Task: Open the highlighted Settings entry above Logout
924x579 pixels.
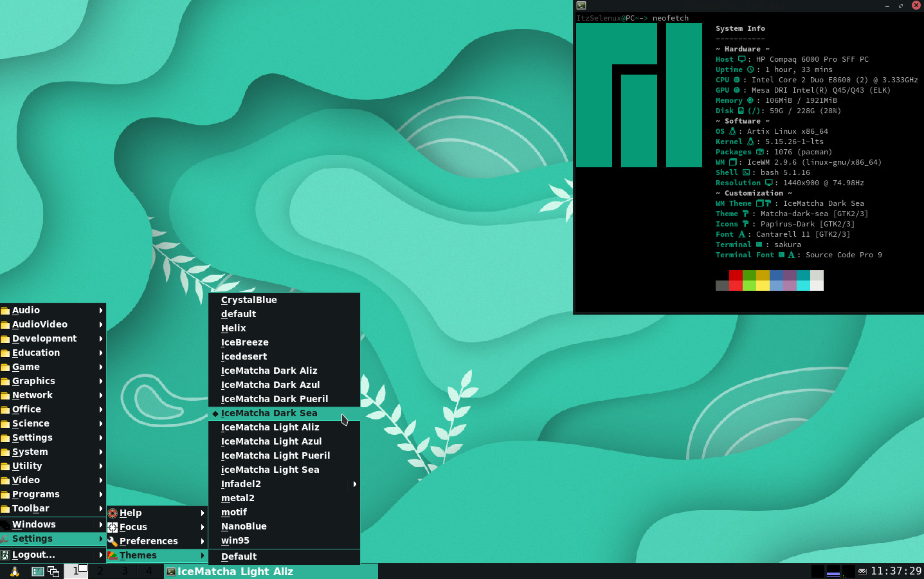Action: tap(53, 538)
